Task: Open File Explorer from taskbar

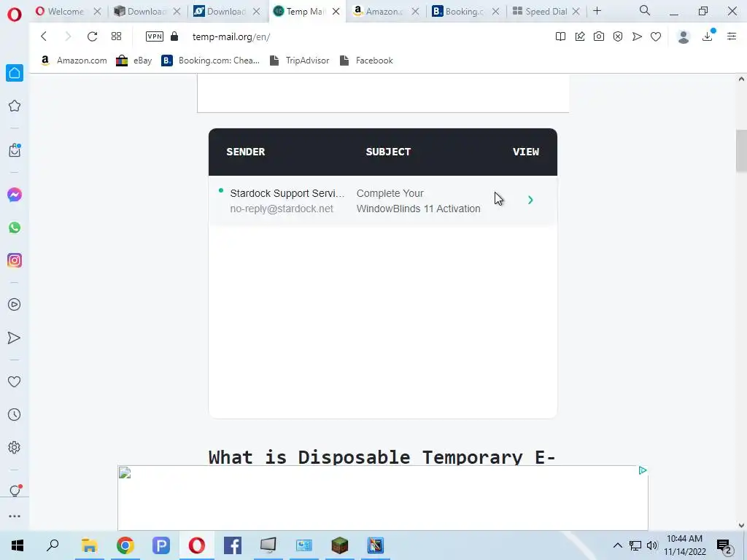Action: (x=89, y=545)
